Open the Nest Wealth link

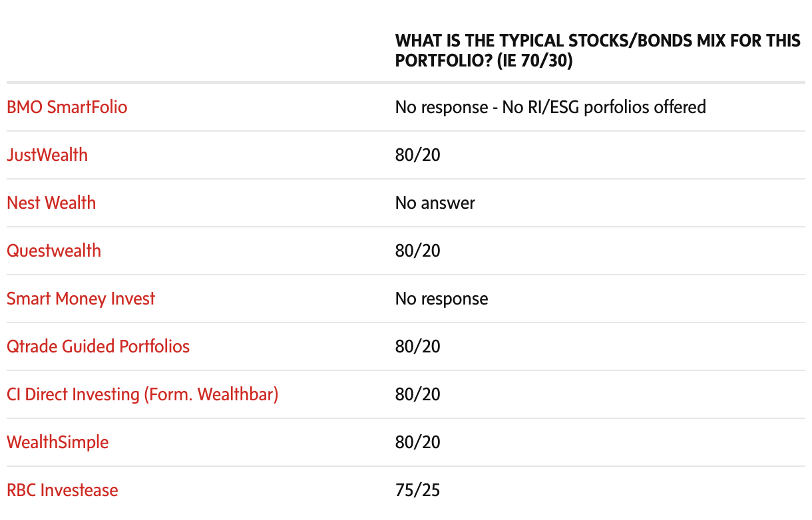51,203
